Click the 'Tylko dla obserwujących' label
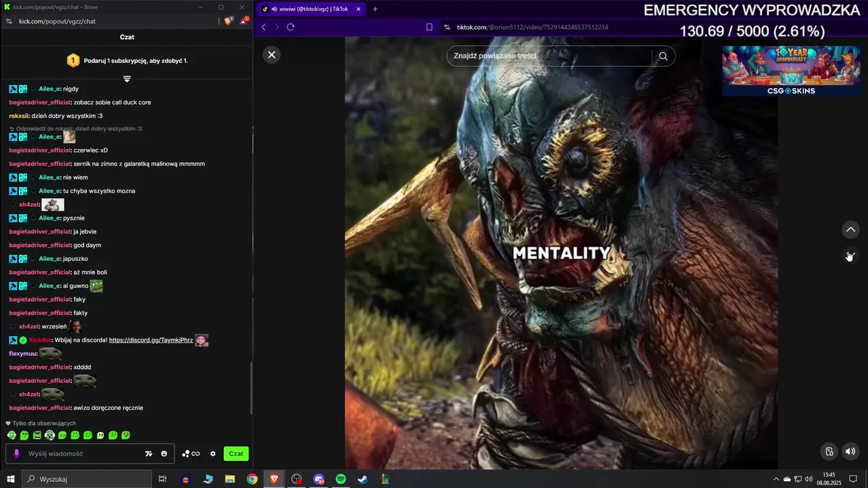The width and height of the screenshot is (868, 488). (44, 423)
